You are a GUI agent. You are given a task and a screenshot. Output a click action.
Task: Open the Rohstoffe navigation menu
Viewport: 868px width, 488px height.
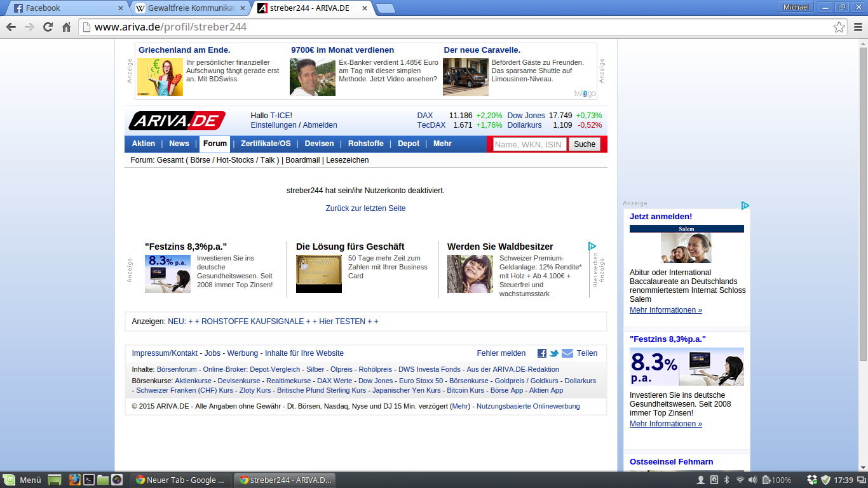[366, 144]
